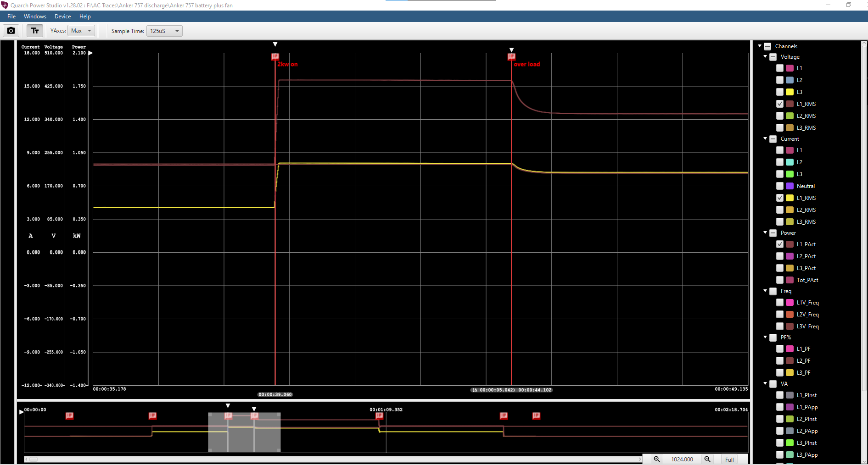Click the Voltage L1 color swatch
868x465 pixels.
[x=790, y=68]
